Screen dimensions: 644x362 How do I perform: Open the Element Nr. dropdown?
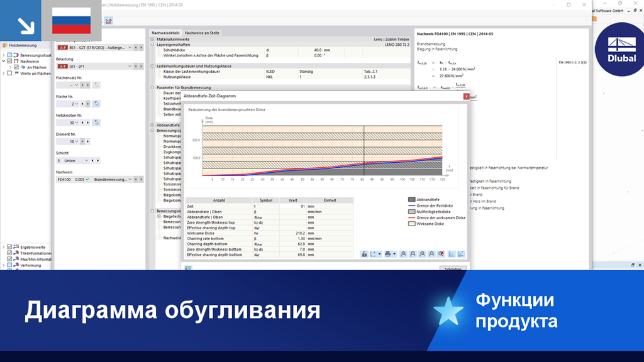pyautogui.click(x=76, y=141)
